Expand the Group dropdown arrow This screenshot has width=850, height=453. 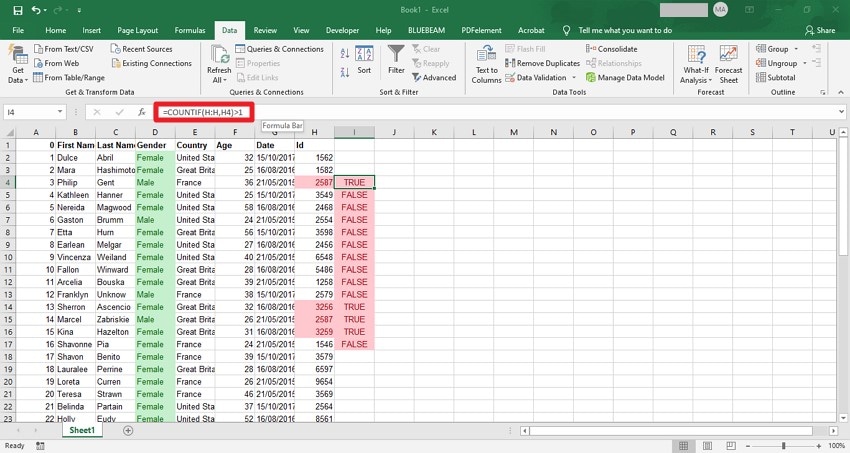coord(796,49)
